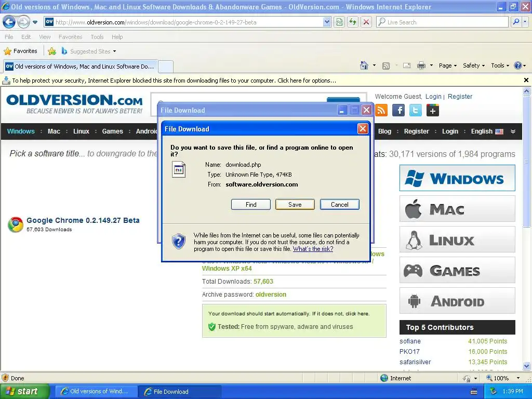Open the View menu

45,37
